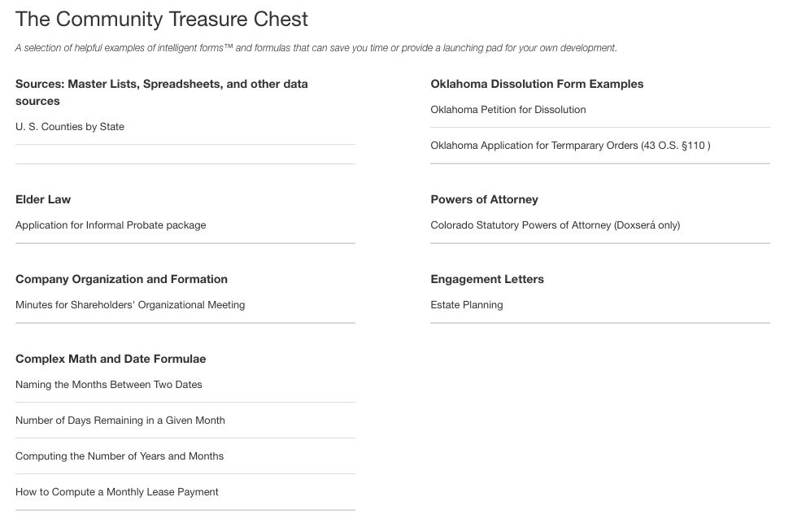Open the U. S. Counties by State link
The image size is (806, 532).
coord(70,127)
